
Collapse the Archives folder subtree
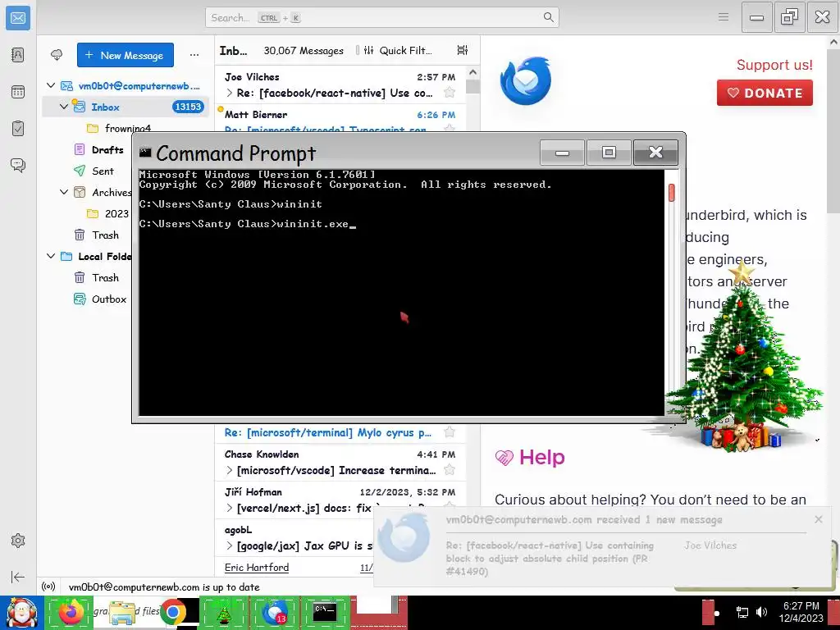coord(64,192)
